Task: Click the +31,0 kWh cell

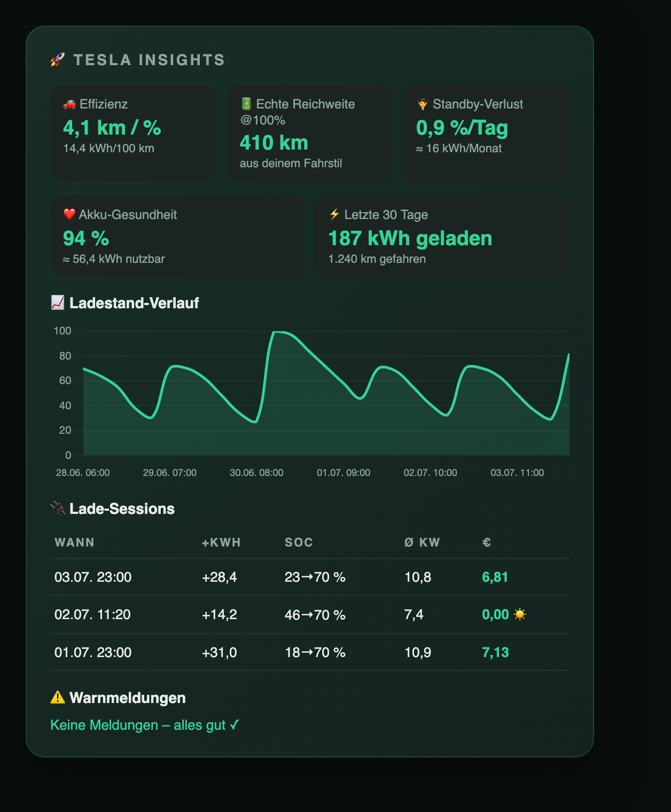Action: (x=219, y=652)
